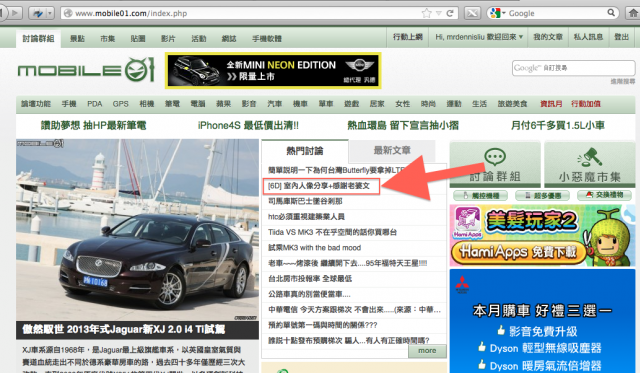Open 私人訊息 link

[x=588, y=37]
